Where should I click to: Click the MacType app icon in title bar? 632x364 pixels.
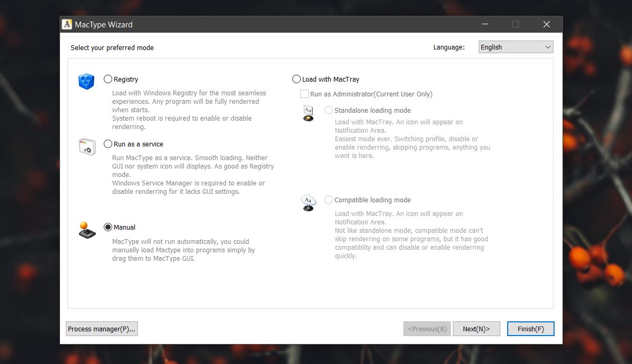pos(67,24)
